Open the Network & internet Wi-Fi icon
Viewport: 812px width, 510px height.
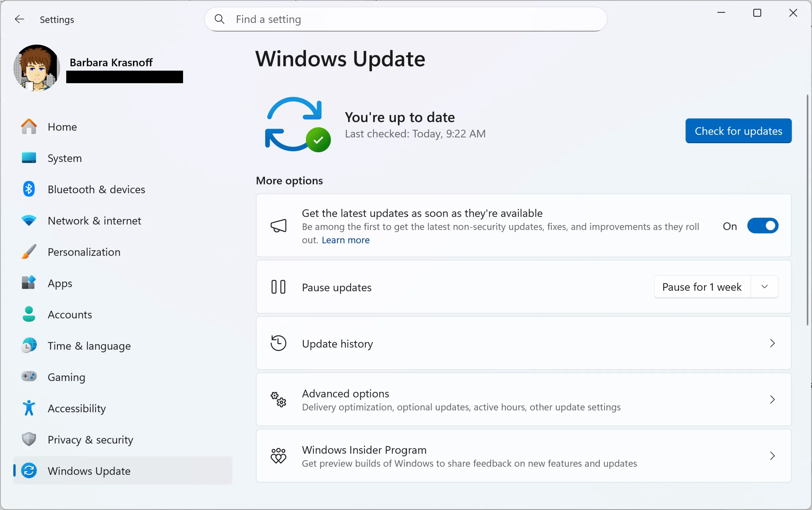tap(29, 221)
